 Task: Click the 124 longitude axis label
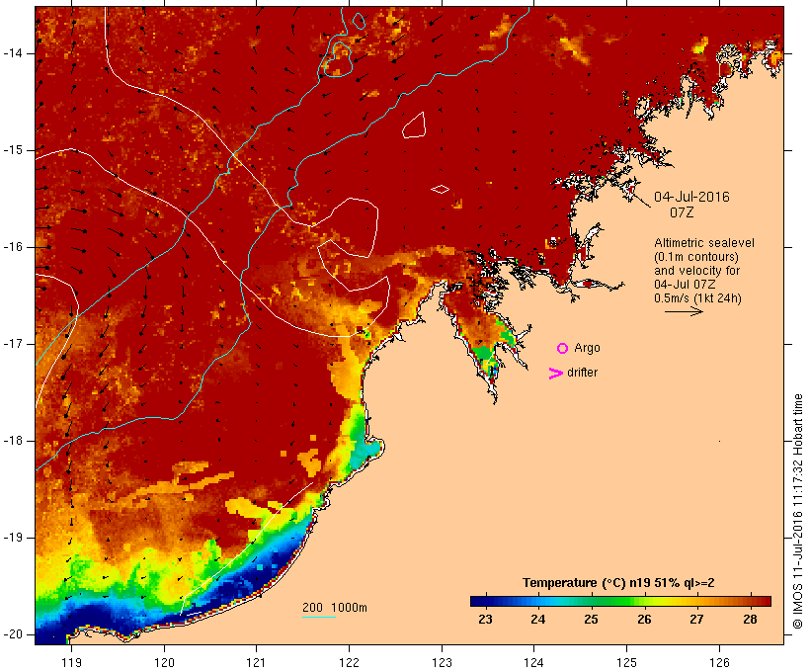pyautogui.click(x=533, y=662)
